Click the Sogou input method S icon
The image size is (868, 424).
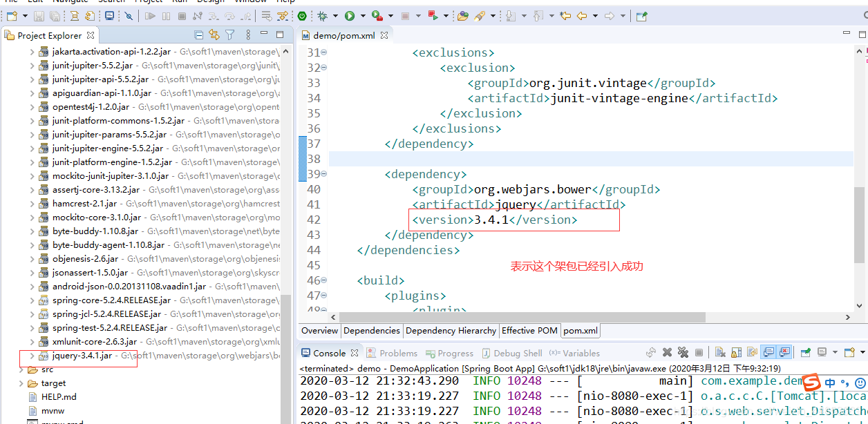[812, 382]
